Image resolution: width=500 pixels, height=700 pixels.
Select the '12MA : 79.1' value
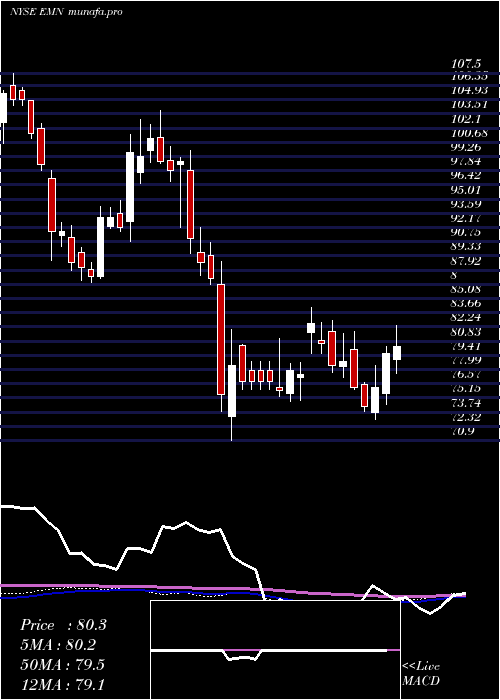click(x=62, y=684)
